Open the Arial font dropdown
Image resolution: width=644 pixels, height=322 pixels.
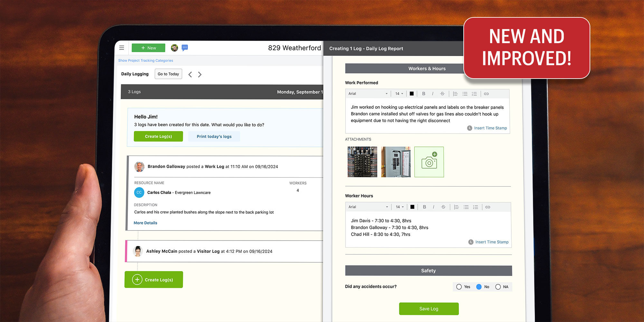(368, 93)
